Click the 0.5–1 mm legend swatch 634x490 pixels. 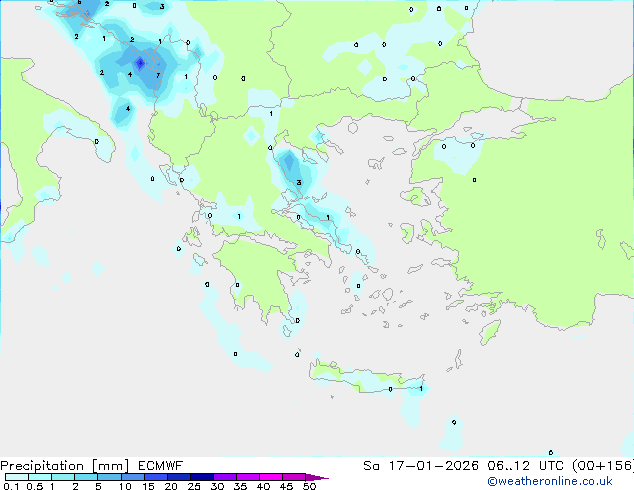click(40, 477)
